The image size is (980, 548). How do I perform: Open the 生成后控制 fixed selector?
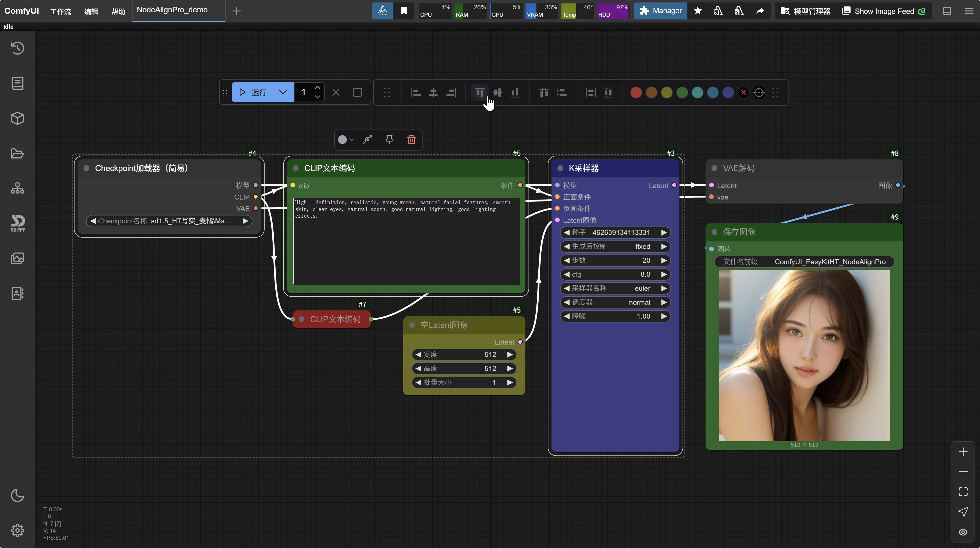point(615,246)
